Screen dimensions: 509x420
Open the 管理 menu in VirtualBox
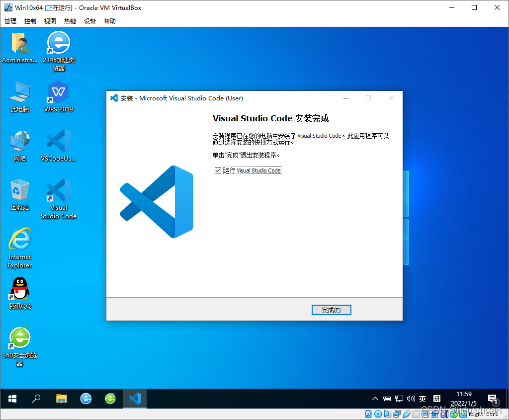click(x=10, y=21)
